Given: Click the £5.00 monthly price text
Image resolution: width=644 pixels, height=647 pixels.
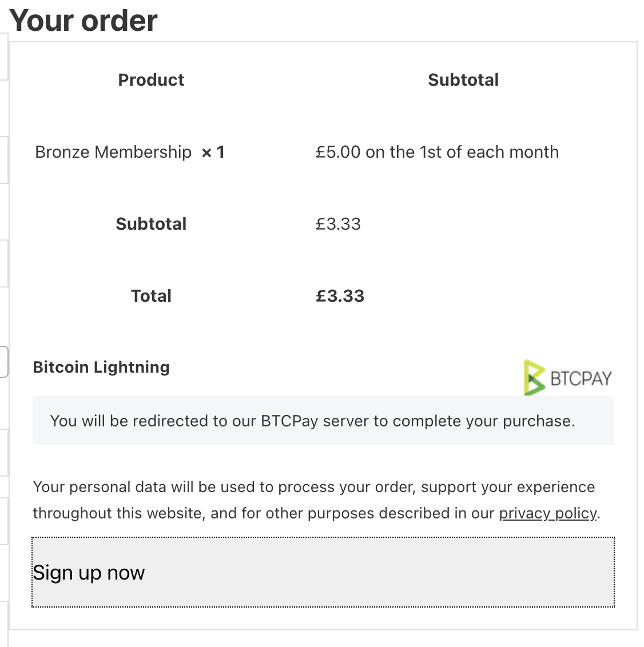Looking at the screenshot, I should (437, 152).
